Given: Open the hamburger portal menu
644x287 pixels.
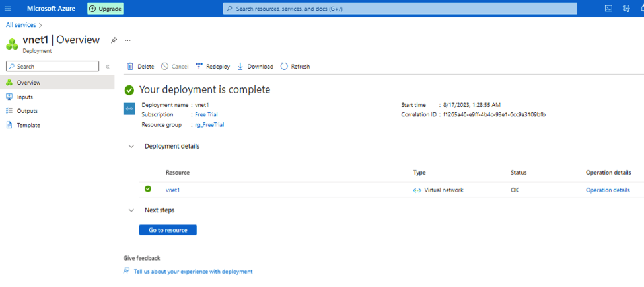Looking at the screenshot, I should click(8, 9).
